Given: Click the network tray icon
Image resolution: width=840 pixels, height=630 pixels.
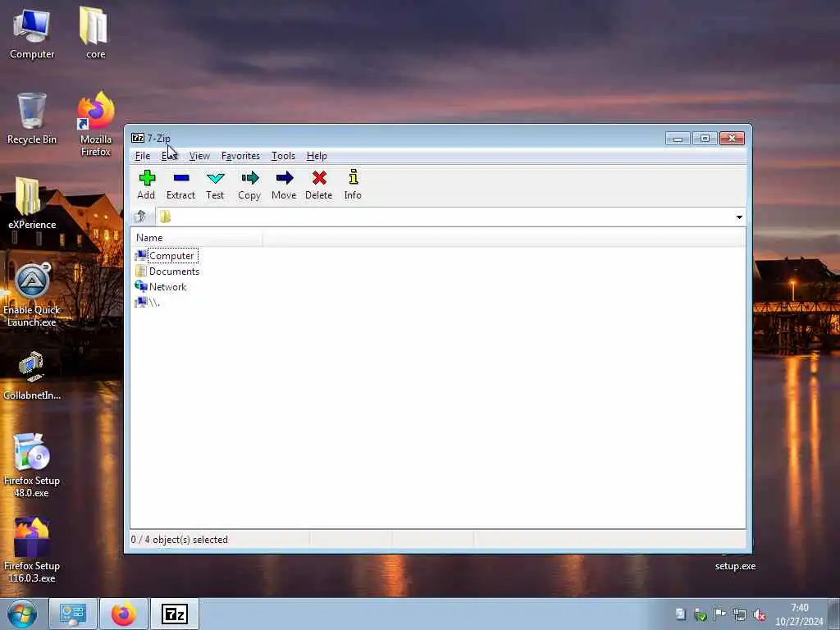Looking at the screenshot, I should coord(739,615).
